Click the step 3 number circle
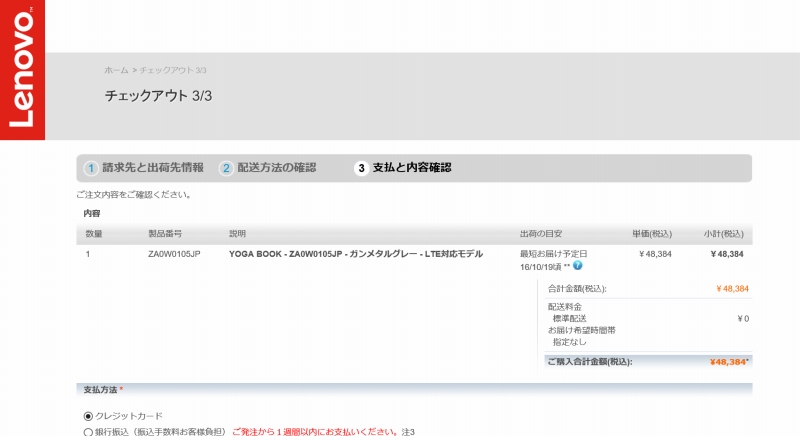800x436 pixels. tap(361, 168)
